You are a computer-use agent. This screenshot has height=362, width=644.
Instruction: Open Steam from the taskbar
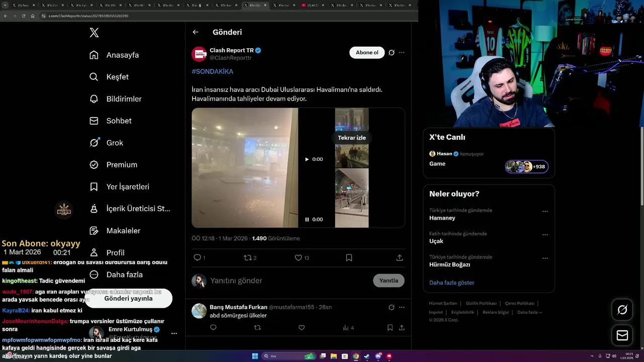tap(367, 356)
